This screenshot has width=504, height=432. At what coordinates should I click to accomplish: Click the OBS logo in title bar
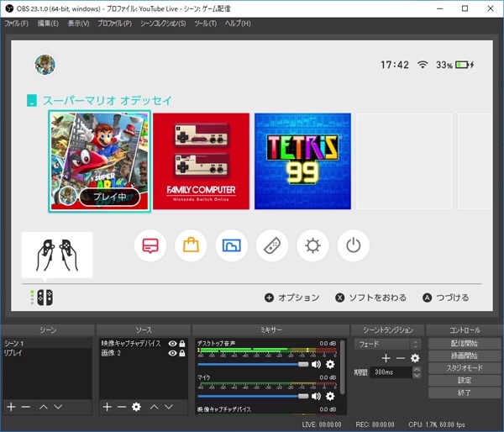9,8
